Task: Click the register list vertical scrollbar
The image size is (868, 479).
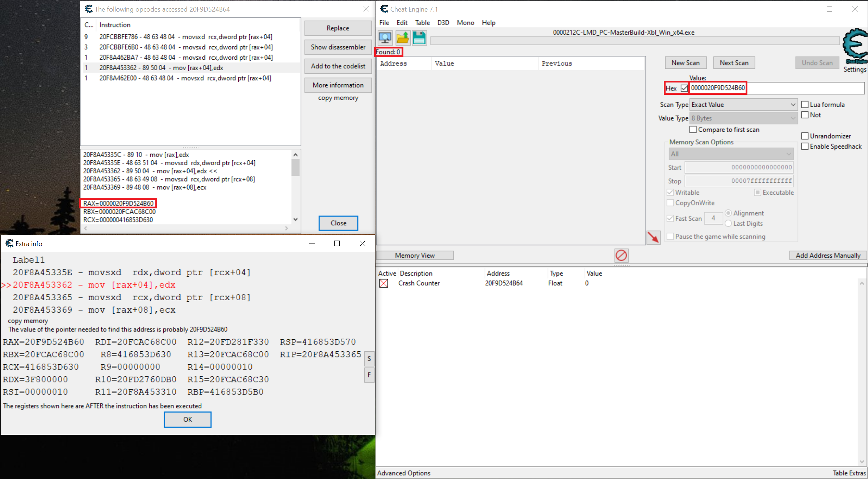Action: click(295, 187)
